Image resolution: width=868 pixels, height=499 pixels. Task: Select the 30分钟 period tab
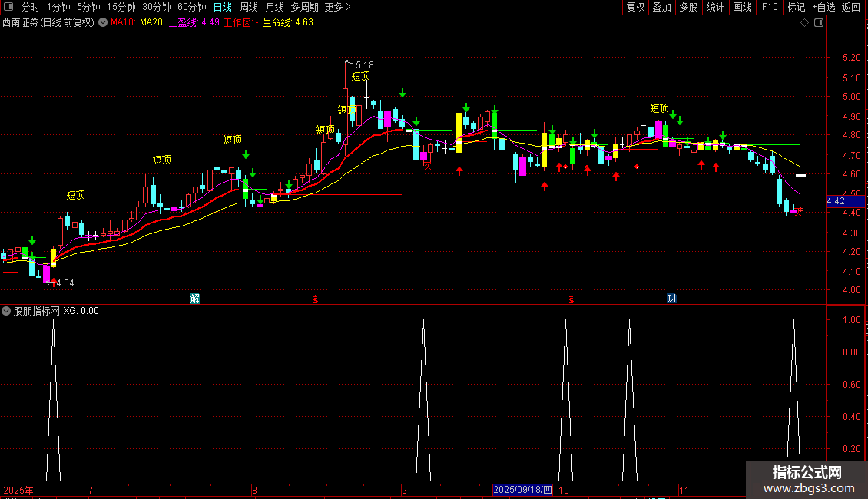pos(157,7)
